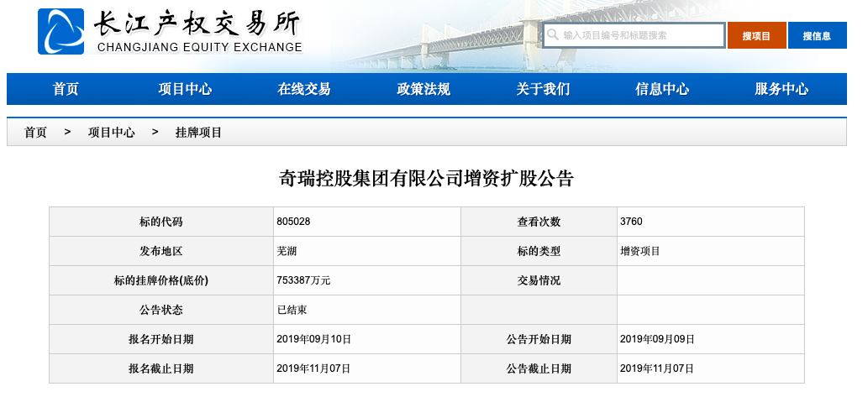Click the title 奇瑞控股集团有限公司增资扩股公告
Viewport: 868px width, 397px height.
tap(426, 179)
